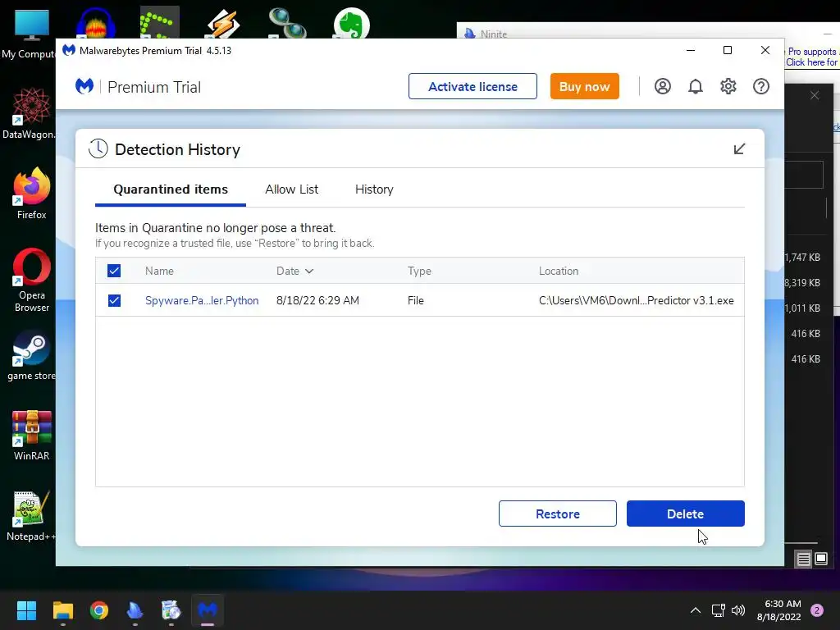Click the Type column header
The image size is (840, 630).
[x=419, y=271]
